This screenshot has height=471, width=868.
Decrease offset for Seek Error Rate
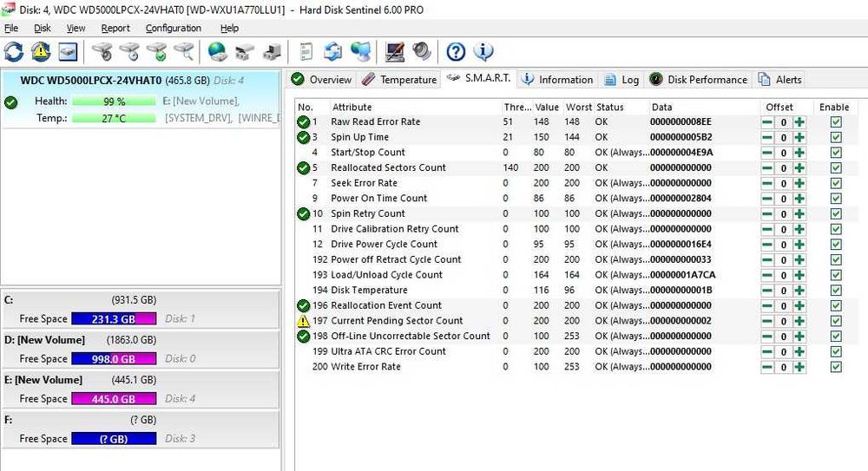767,183
